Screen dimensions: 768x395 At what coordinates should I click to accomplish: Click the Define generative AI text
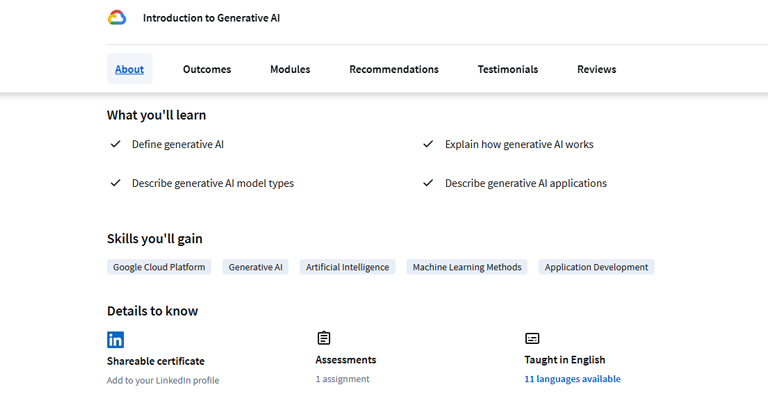(178, 144)
